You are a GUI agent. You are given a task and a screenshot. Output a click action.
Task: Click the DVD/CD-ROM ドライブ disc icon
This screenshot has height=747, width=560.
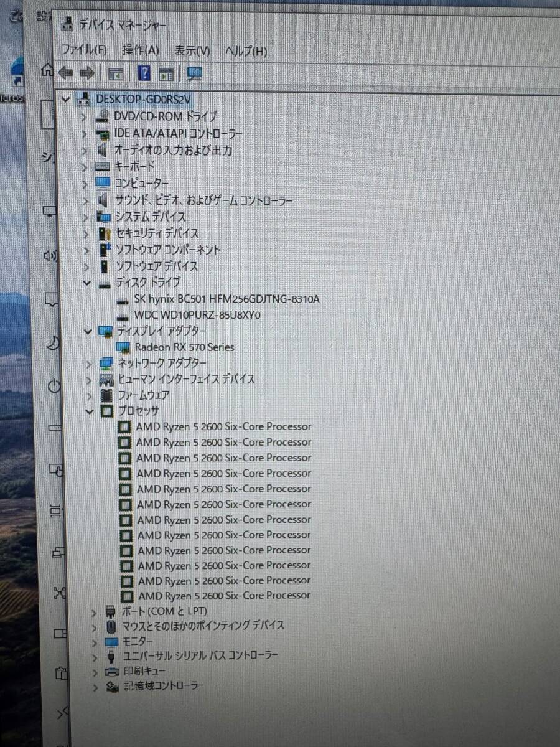(102, 116)
